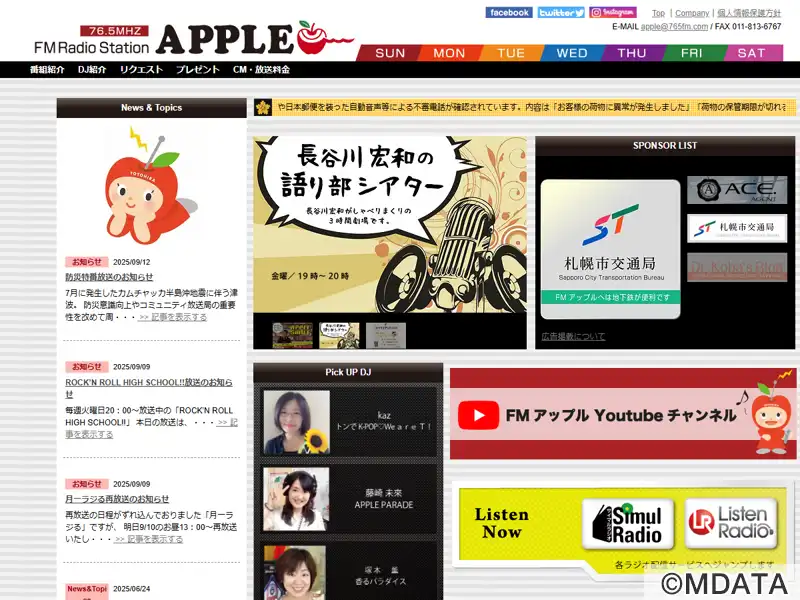800x600 pixels.
Task: Select the WED schedule tab
Action: click(x=571, y=53)
